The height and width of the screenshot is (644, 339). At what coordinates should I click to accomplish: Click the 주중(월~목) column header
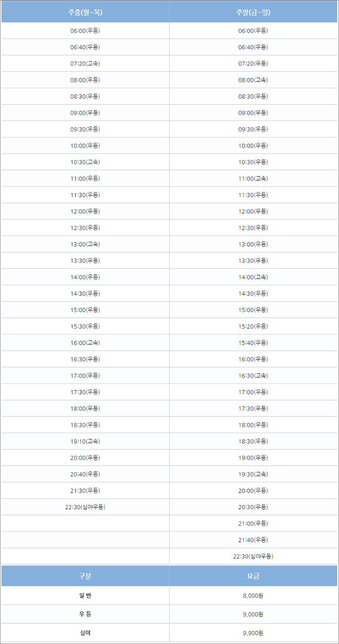85,12
